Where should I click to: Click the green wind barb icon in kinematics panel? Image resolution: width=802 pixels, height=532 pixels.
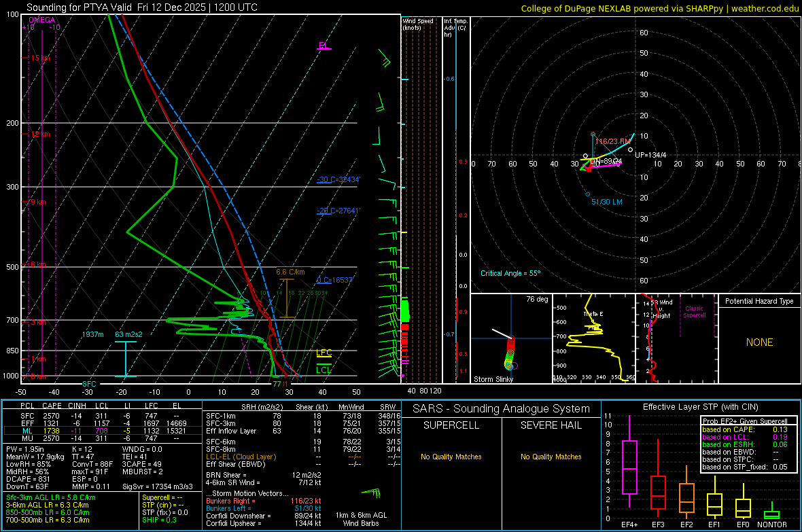371,493
